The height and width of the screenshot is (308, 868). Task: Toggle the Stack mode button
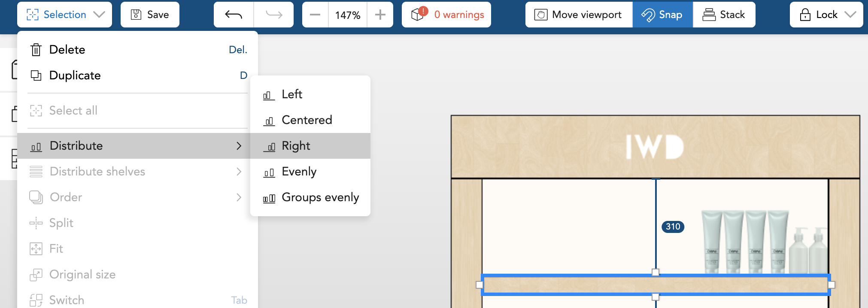[724, 15]
